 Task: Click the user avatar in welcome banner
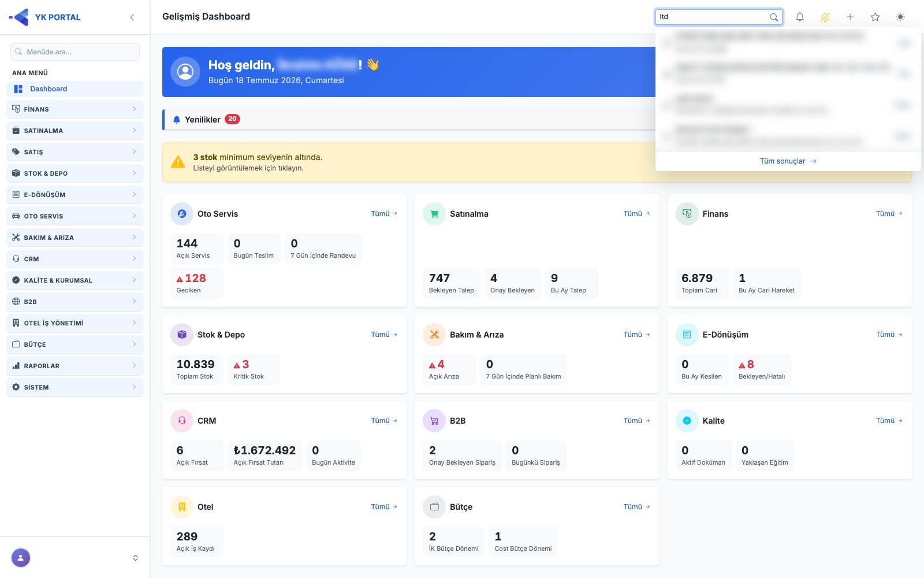pyautogui.click(x=185, y=72)
